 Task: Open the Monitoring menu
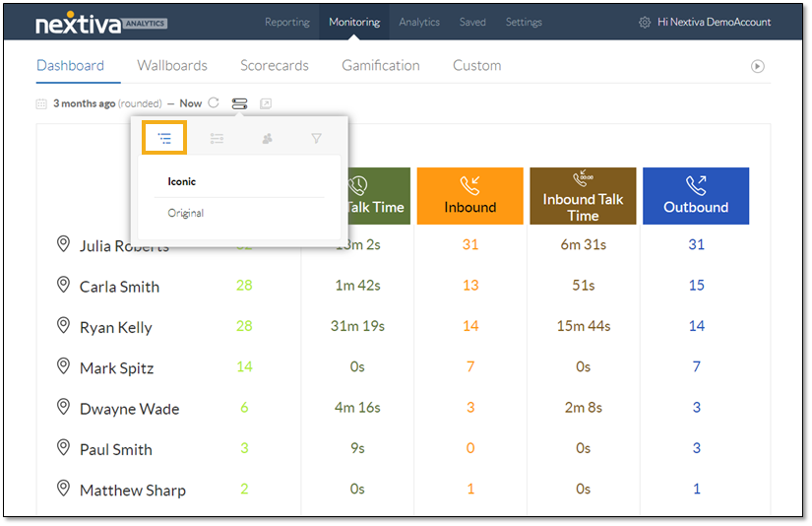(x=354, y=23)
